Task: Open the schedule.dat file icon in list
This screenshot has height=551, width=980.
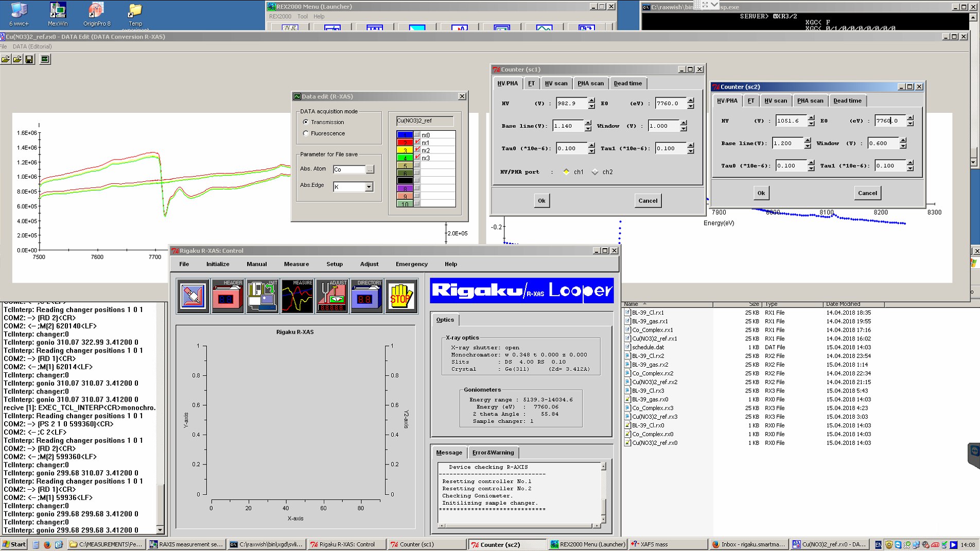Action: pos(627,348)
